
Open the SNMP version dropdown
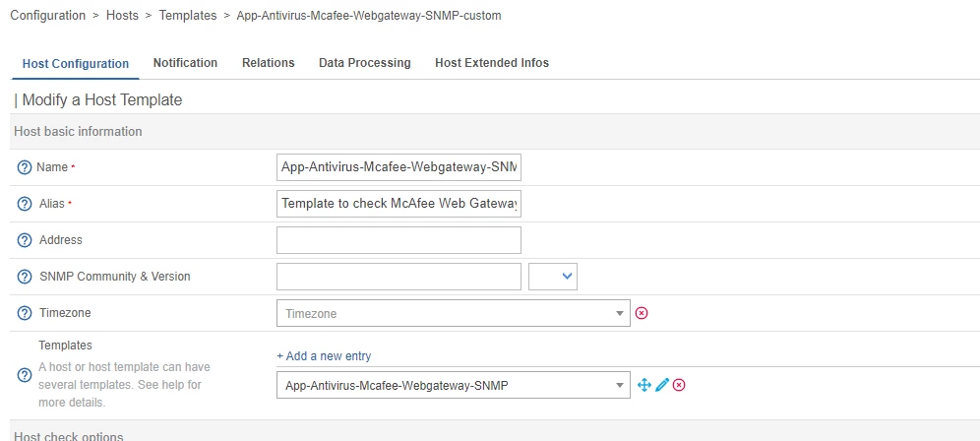click(553, 277)
